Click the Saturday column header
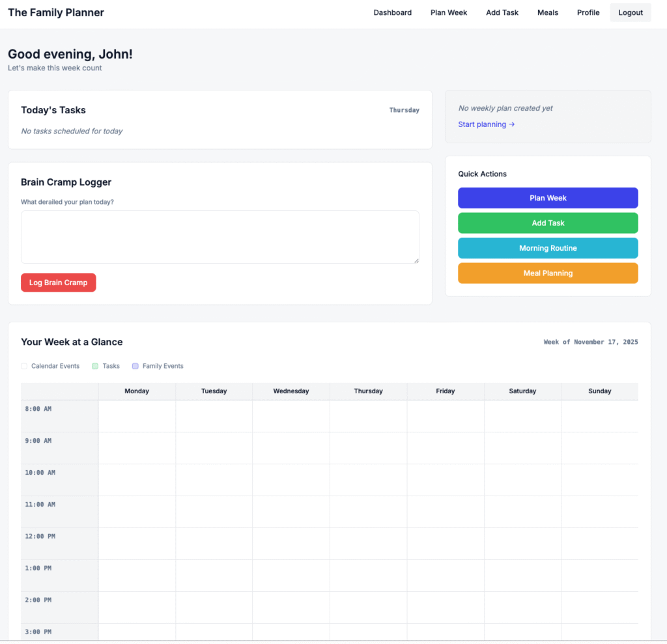 (x=522, y=391)
